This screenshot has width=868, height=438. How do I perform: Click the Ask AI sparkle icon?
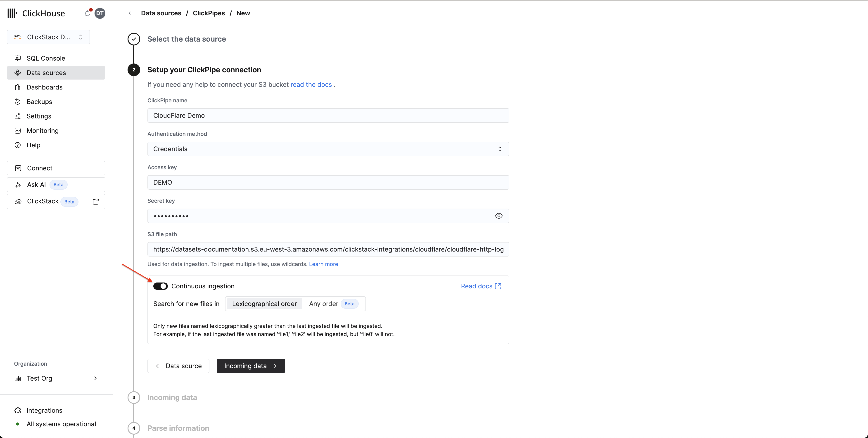(x=18, y=184)
